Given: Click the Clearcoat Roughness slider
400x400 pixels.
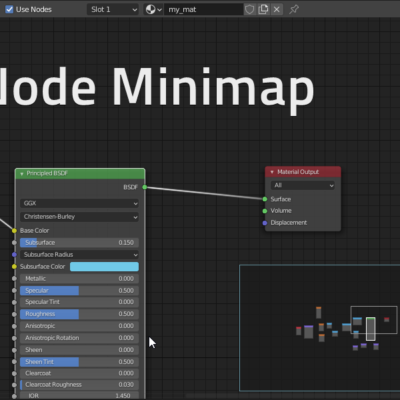Looking at the screenshot, I should pyautogui.click(x=79, y=385).
